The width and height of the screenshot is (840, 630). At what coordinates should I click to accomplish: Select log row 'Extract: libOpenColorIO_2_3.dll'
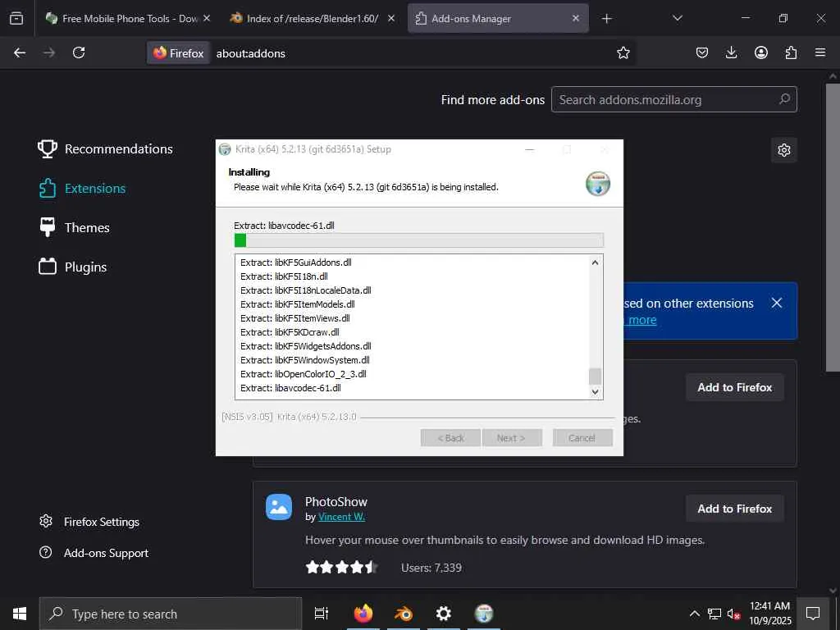click(x=304, y=374)
